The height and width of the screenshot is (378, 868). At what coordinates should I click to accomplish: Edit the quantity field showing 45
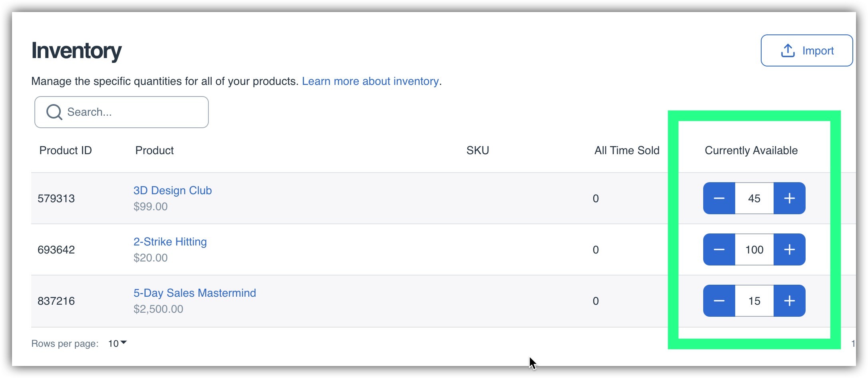coord(754,198)
